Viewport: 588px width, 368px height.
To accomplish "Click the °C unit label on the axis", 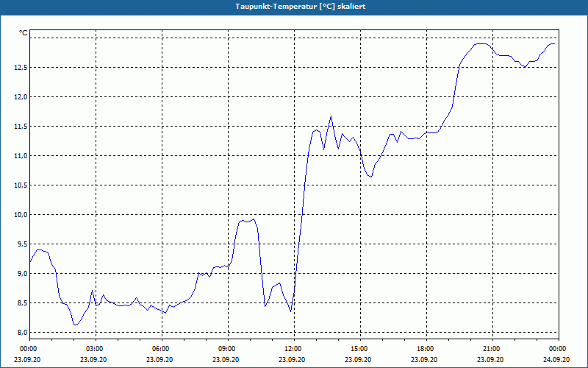I will tap(24, 33).
